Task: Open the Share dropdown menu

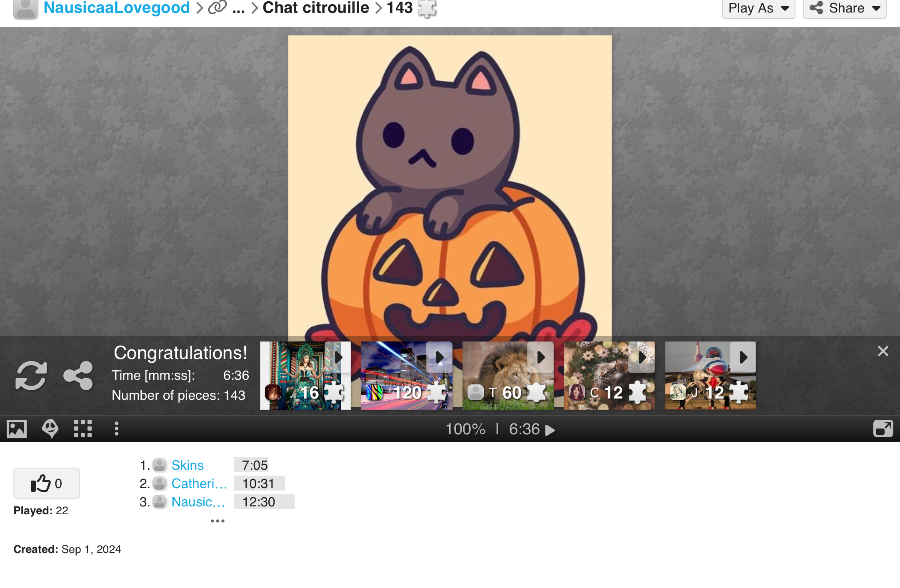Action: (845, 8)
